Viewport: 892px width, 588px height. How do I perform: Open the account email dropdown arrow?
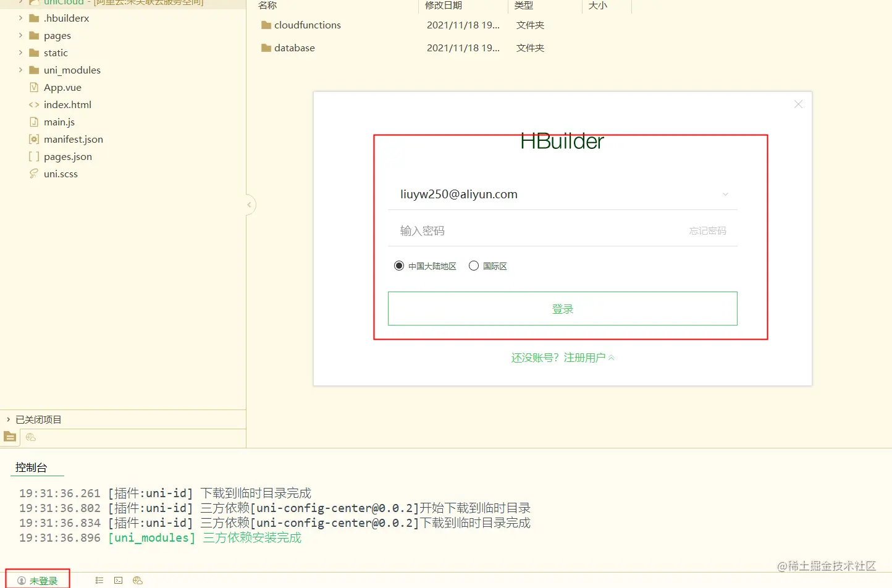tap(725, 195)
